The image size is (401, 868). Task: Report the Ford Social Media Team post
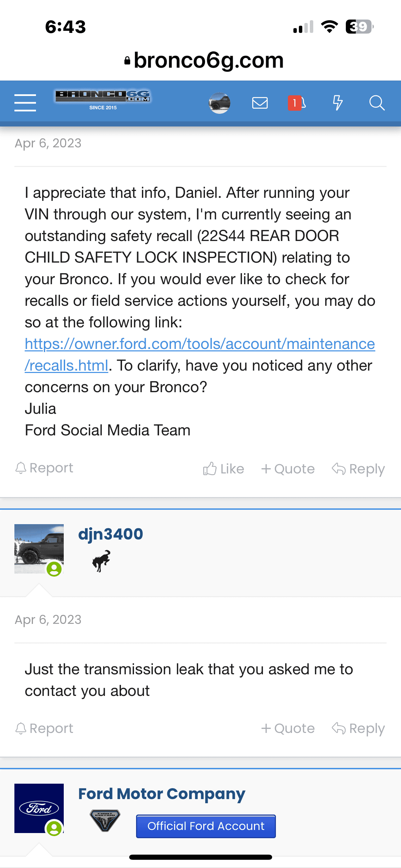[44, 468]
